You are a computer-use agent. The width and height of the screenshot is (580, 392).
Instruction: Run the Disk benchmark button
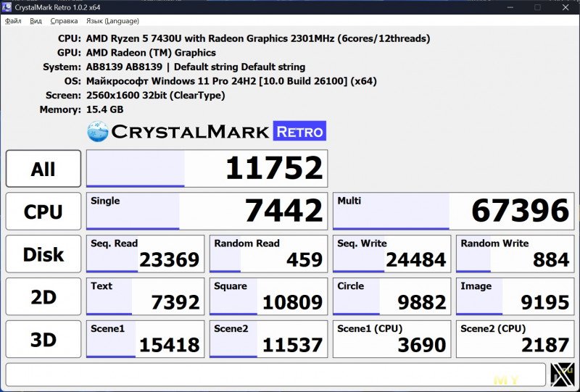click(43, 254)
